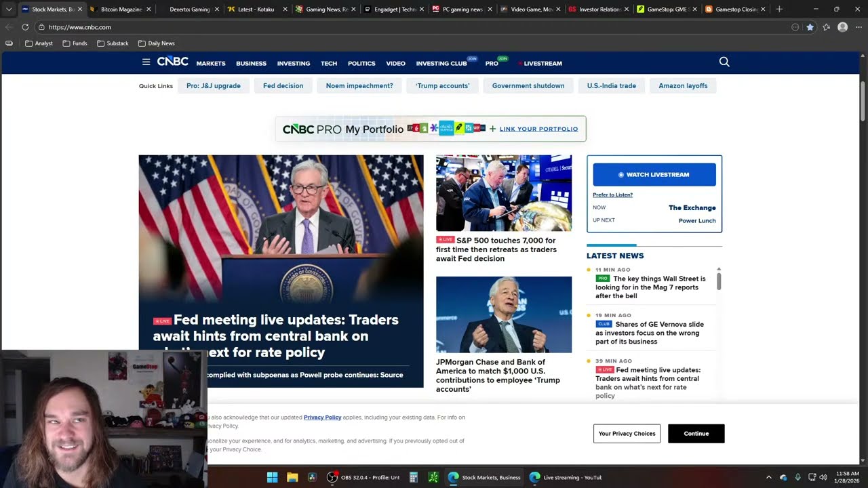This screenshot has width=868, height=488.
Task: Click the Amazon layoffs quick link
Action: pos(683,86)
